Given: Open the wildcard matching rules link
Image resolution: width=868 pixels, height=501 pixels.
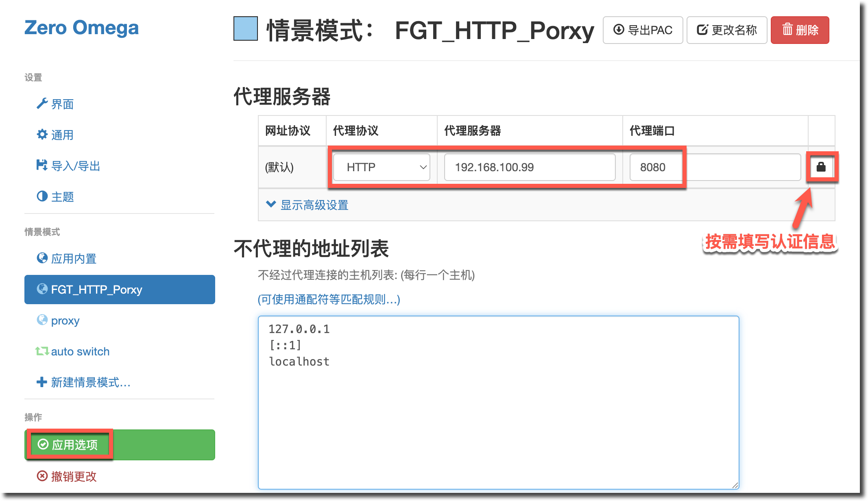Looking at the screenshot, I should 329,300.
